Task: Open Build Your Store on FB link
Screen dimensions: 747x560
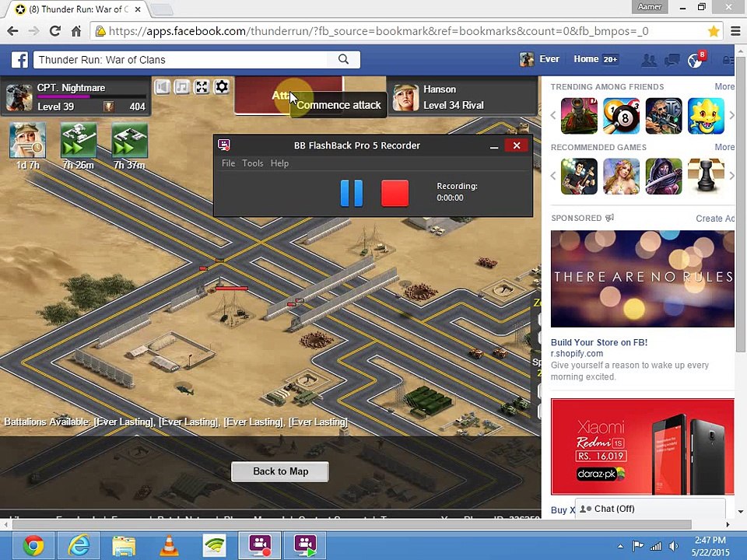Action: [x=599, y=342]
